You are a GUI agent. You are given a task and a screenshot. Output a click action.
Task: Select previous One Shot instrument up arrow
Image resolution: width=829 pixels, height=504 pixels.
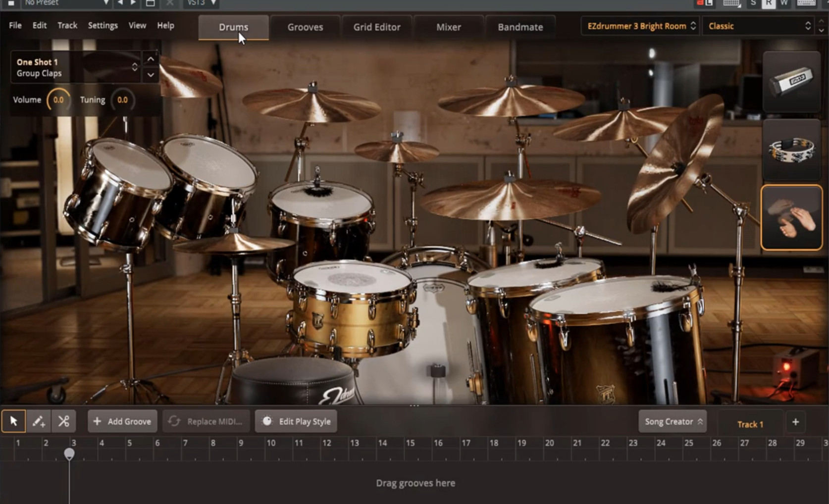[x=151, y=59]
